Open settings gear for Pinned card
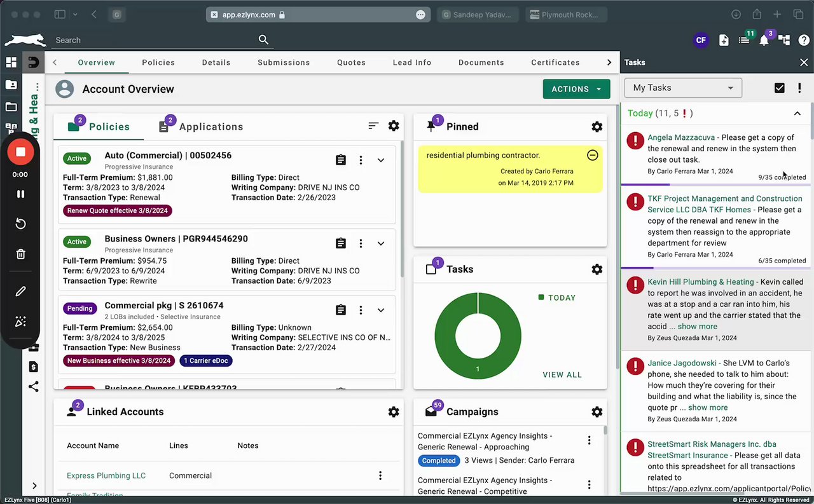Image resolution: width=814 pixels, height=504 pixels. 597,126
